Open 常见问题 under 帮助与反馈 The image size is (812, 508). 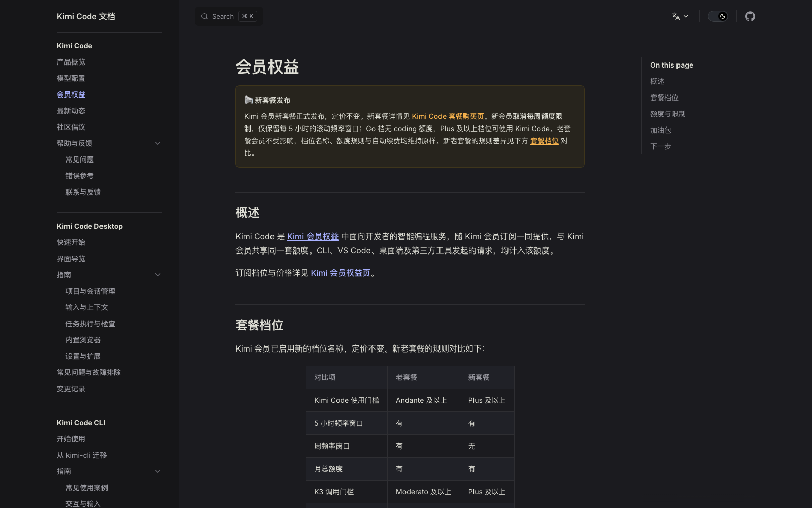tap(80, 160)
